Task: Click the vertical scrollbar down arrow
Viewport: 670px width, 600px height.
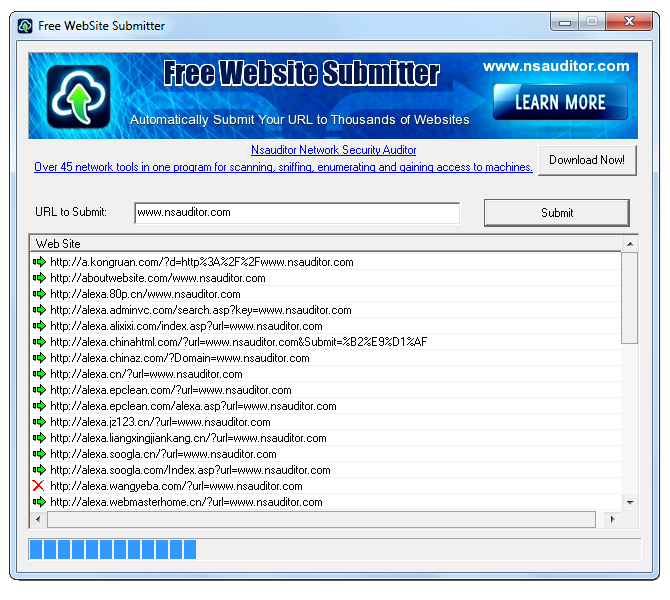Action: [629, 502]
